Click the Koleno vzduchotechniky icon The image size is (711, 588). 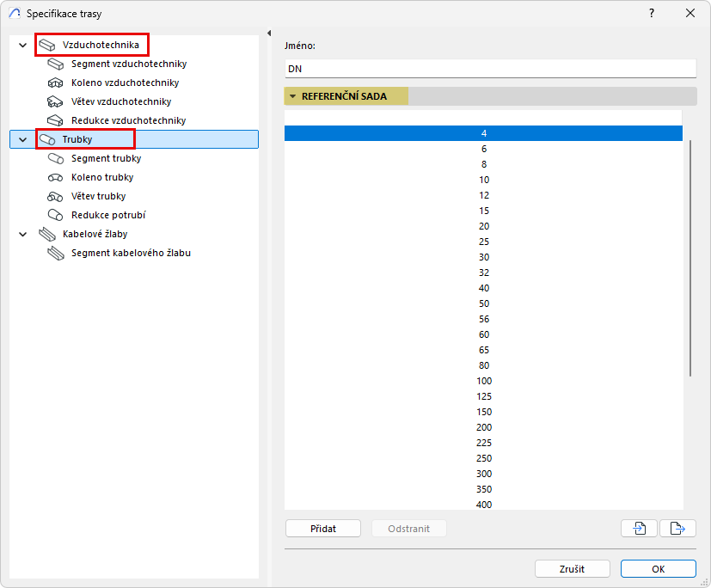coord(55,83)
